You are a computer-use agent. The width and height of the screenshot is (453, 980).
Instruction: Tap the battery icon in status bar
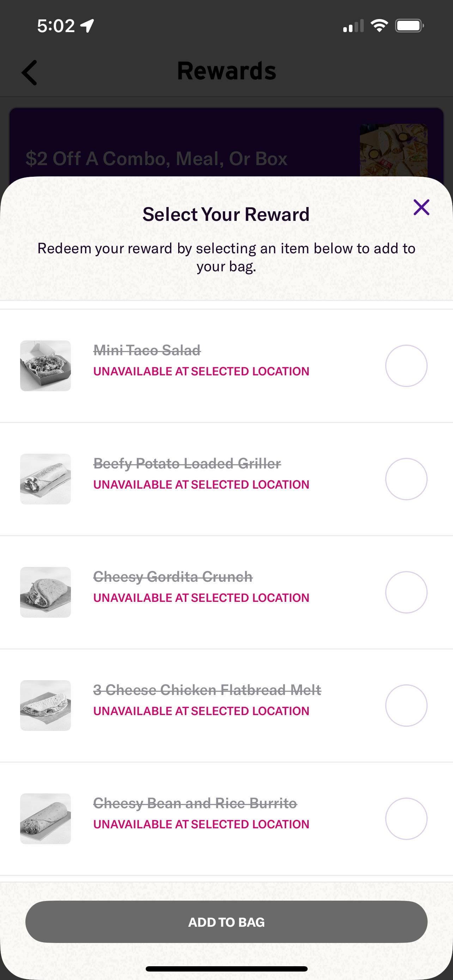coord(409,26)
